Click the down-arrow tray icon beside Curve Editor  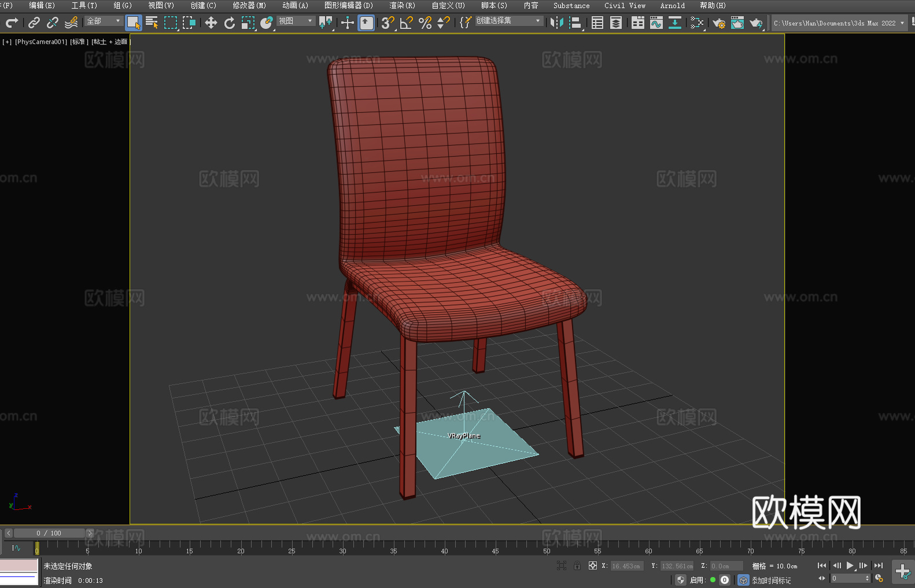(x=675, y=23)
